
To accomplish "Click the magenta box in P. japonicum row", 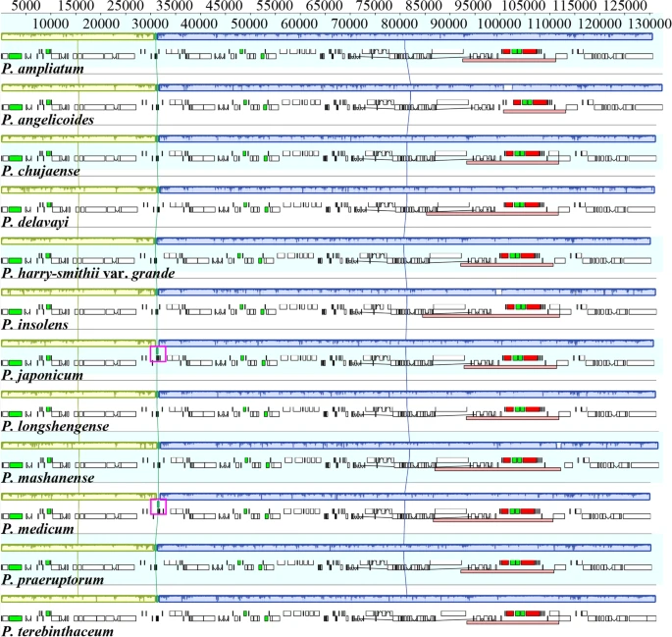I will click(x=158, y=355).
